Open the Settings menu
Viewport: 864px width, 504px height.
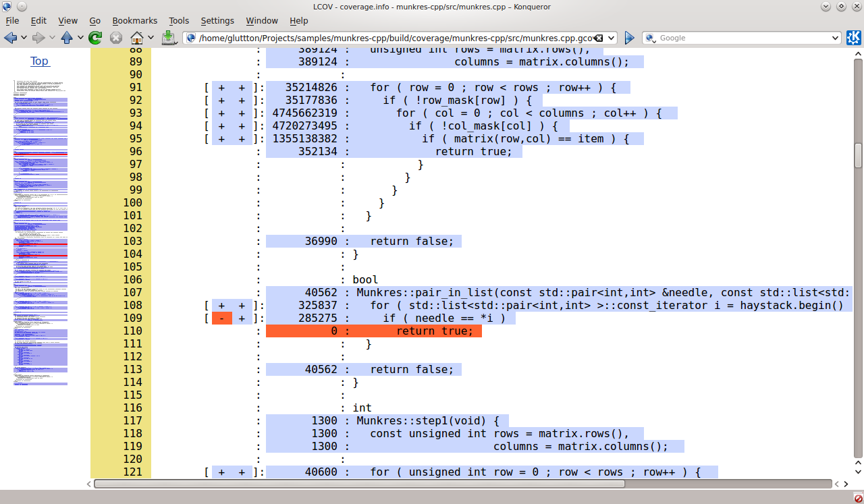[x=217, y=21]
